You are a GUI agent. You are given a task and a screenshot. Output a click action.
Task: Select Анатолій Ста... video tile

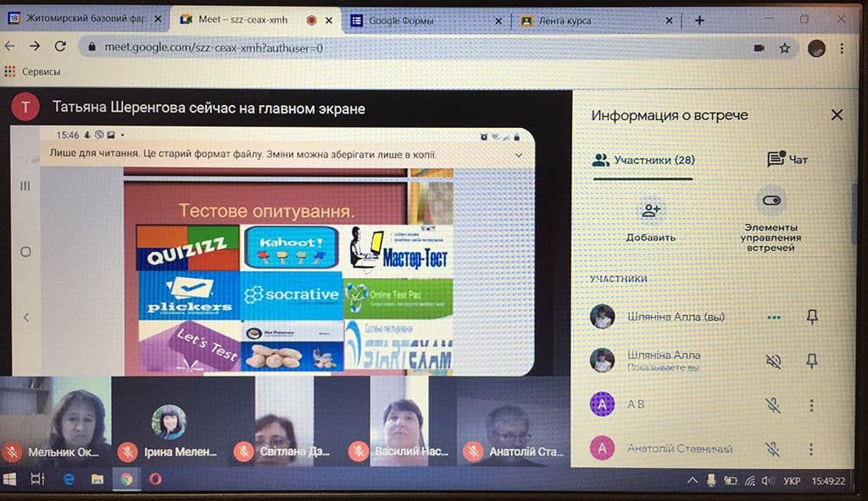coord(515,420)
